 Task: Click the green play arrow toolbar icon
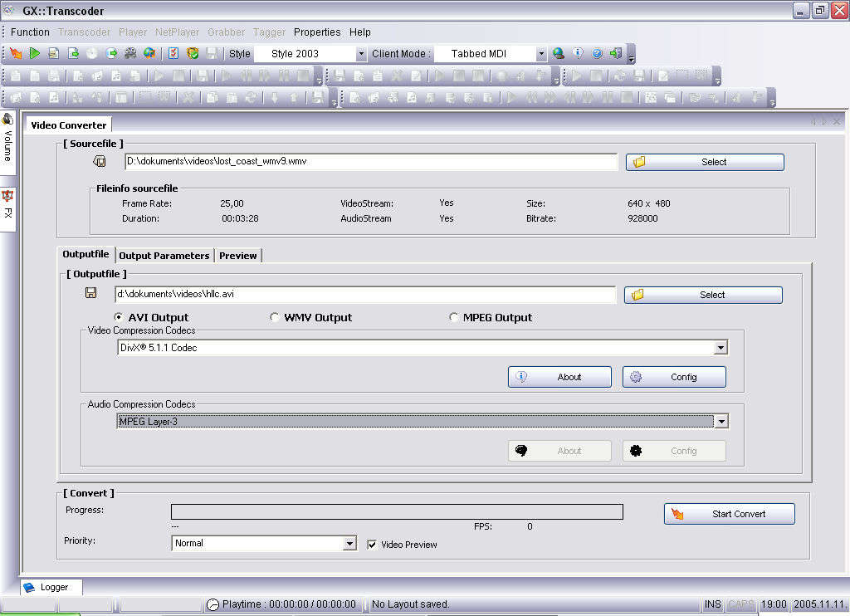(x=35, y=54)
